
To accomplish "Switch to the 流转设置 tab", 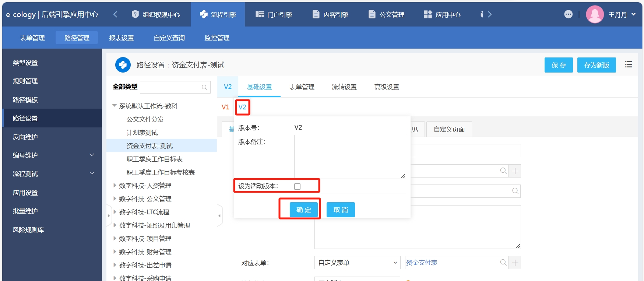I will tap(344, 87).
